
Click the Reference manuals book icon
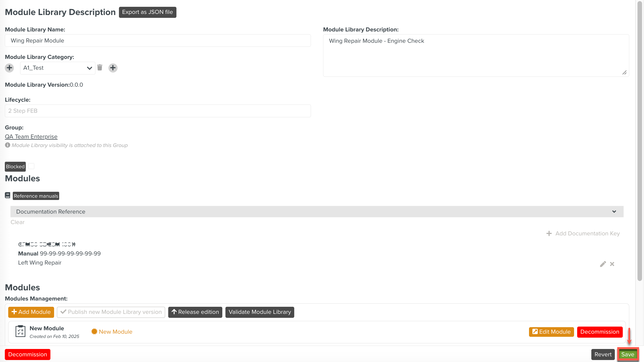pos(8,195)
